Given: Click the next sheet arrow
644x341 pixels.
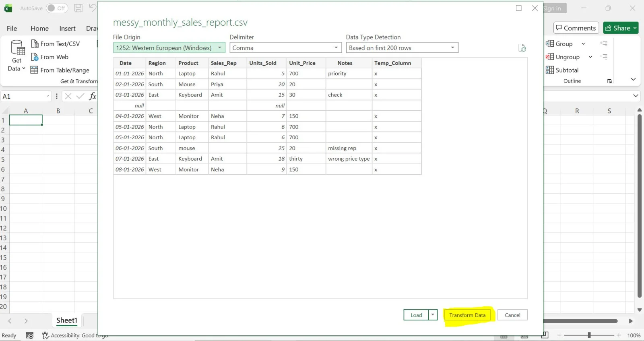Looking at the screenshot, I should pyautogui.click(x=26, y=321).
